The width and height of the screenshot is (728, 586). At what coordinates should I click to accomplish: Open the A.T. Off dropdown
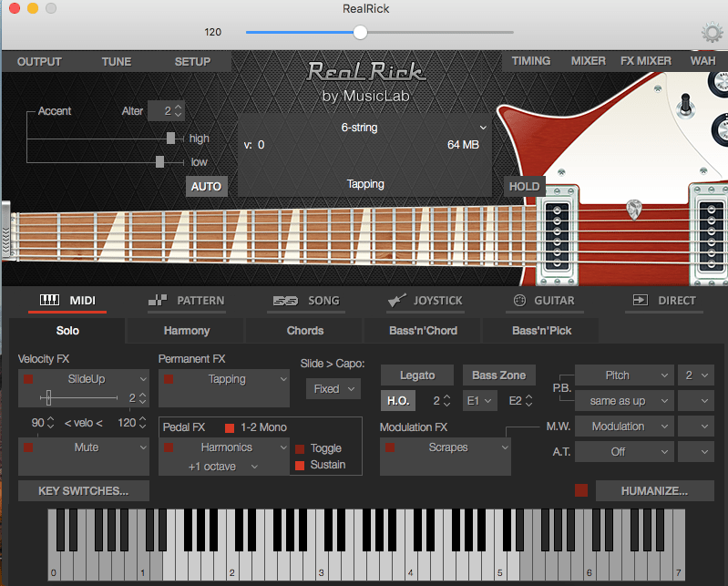624,451
